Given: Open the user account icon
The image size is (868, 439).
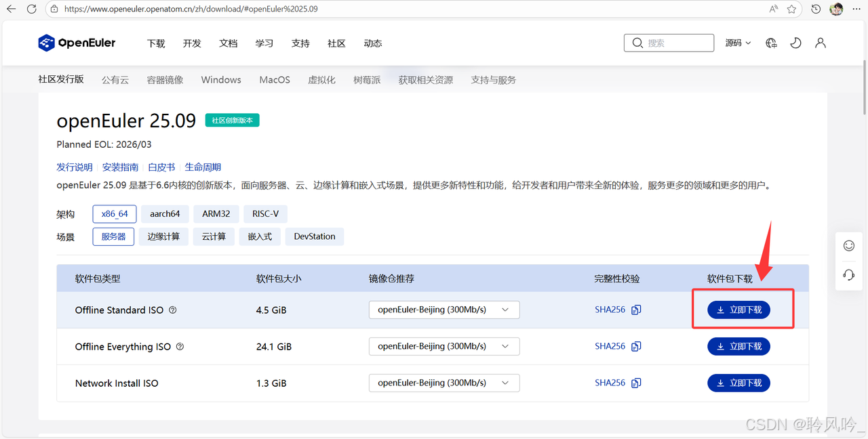Looking at the screenshot, I should (x=821, y=43).
